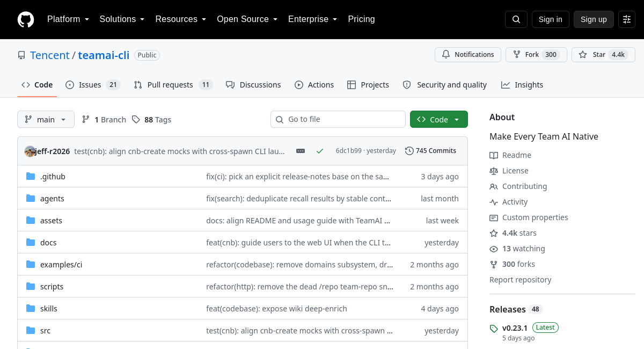Switch to the Projects tab

click(368, 85)
